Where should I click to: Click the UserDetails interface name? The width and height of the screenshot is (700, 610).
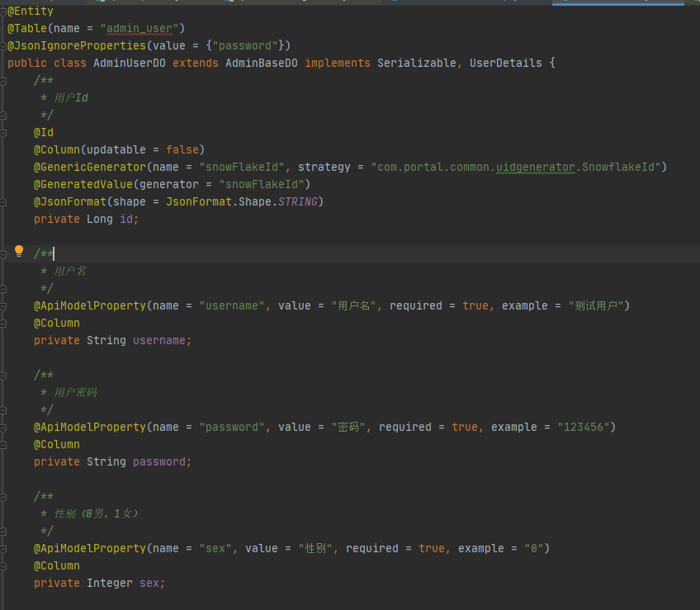506,64
